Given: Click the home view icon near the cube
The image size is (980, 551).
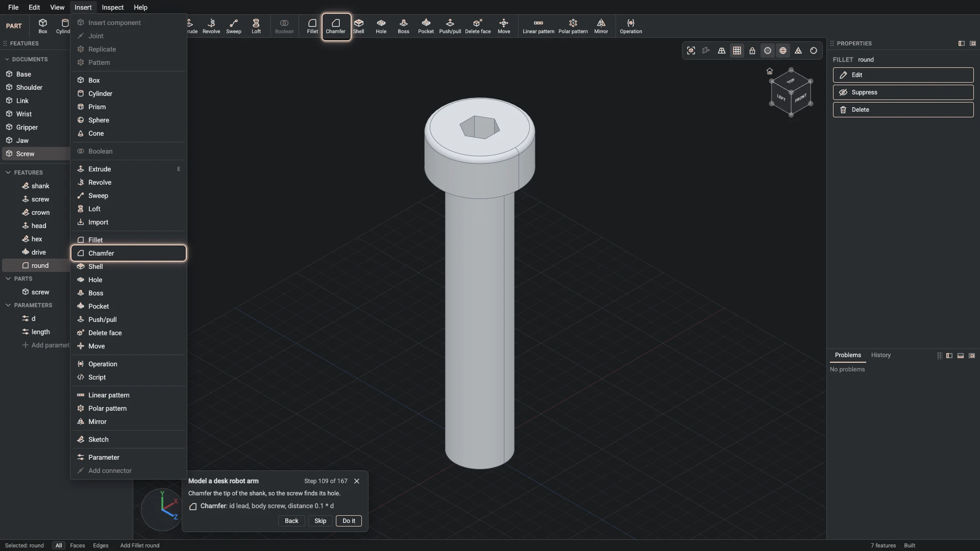Looking at the screenshot, I should pyautogui.click(x=770, y=71).
